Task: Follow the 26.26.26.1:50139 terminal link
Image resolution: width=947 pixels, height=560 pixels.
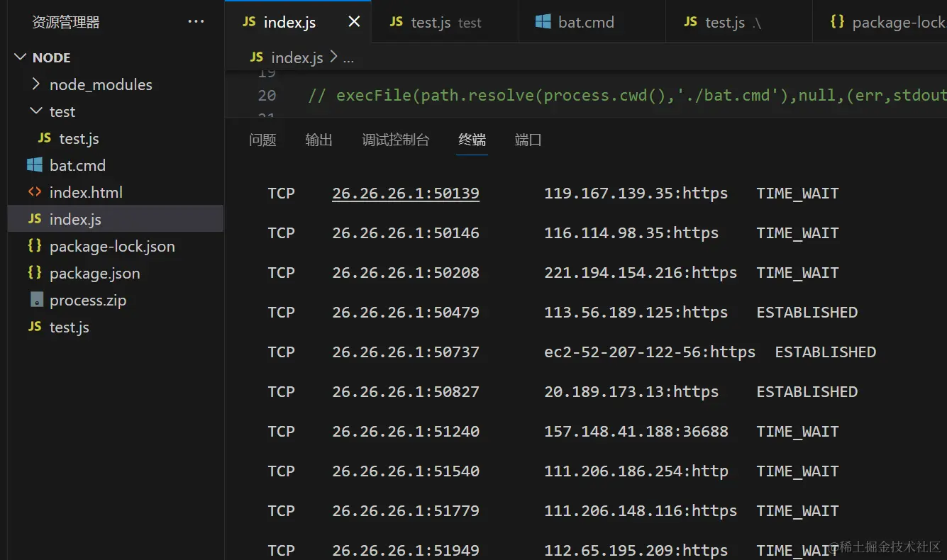Action: pyautogui.click(x=406, y=193)
